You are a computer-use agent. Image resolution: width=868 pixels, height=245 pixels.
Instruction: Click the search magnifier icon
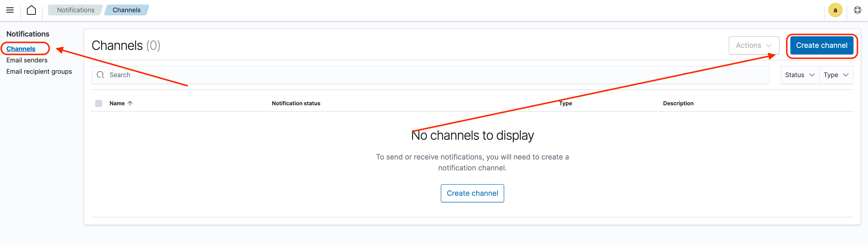pos(100,74)
